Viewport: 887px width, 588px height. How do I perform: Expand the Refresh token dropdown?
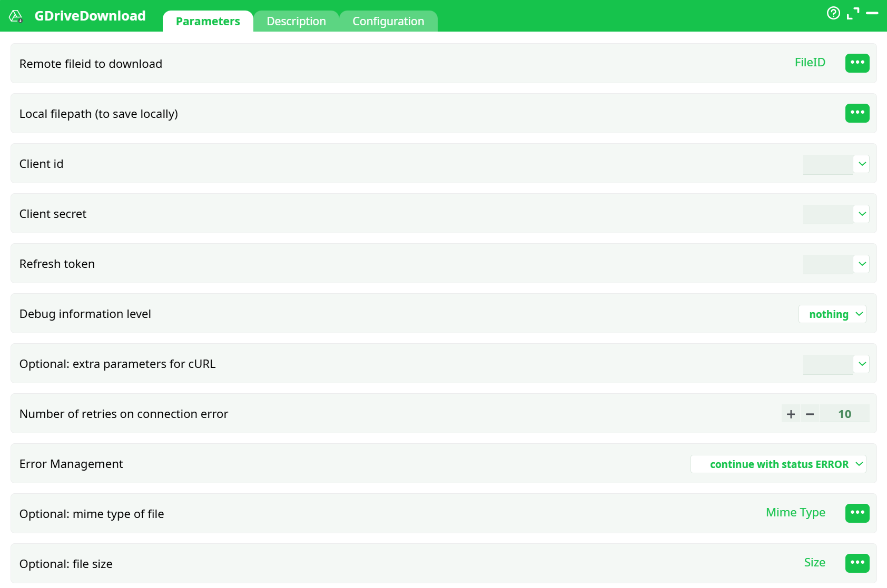coord(862,264)
